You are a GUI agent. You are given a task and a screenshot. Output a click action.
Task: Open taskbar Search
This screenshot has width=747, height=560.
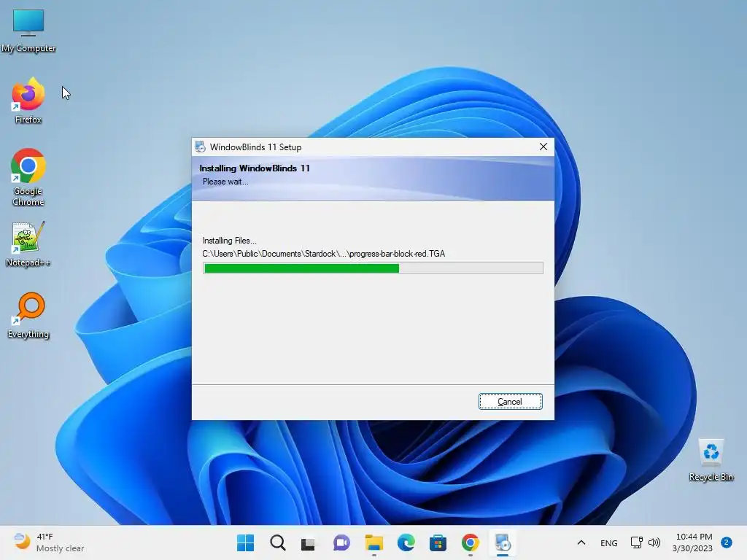[x=278, y=542]
